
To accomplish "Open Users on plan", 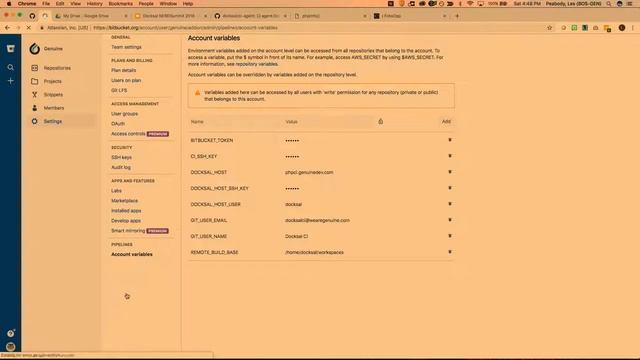I will tap(126, 80).
